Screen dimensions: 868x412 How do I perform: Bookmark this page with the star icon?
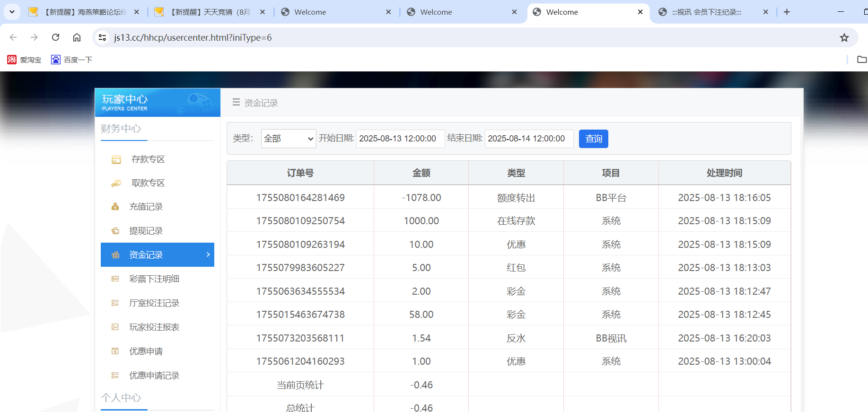[844, 38]
